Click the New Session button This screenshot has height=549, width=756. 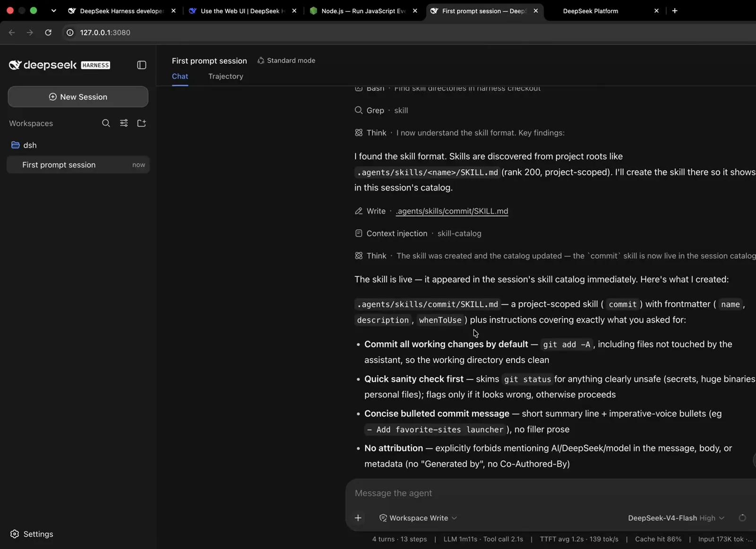click(78, 97)
